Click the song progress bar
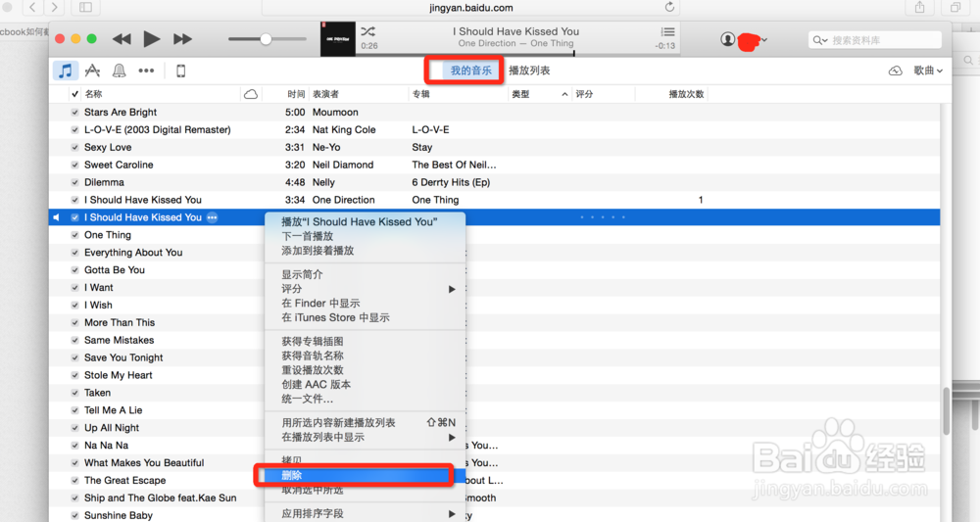Viewport: 980px width, 522px height. click(x=518, y=54)
